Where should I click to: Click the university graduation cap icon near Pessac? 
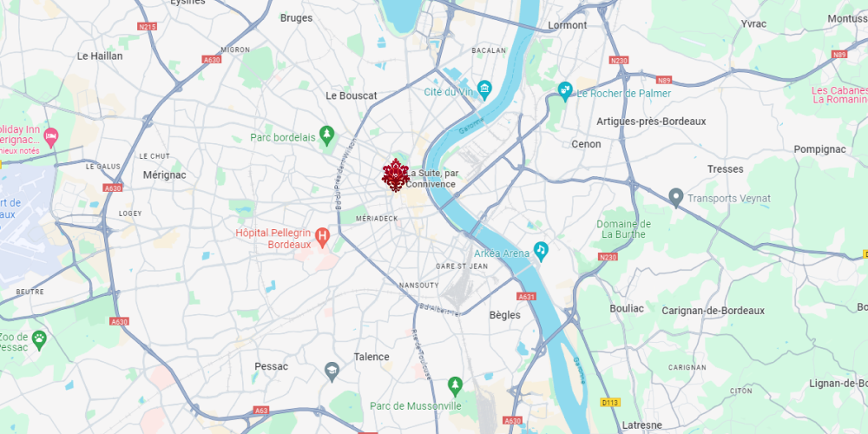pyautogui.click(x=332, y=372)
